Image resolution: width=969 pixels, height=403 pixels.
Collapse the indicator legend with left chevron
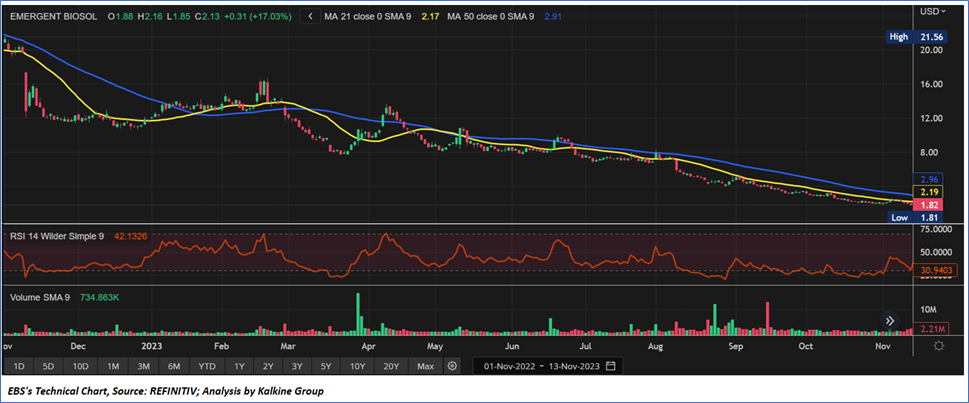pyautogui.click(x=311, y=17)
